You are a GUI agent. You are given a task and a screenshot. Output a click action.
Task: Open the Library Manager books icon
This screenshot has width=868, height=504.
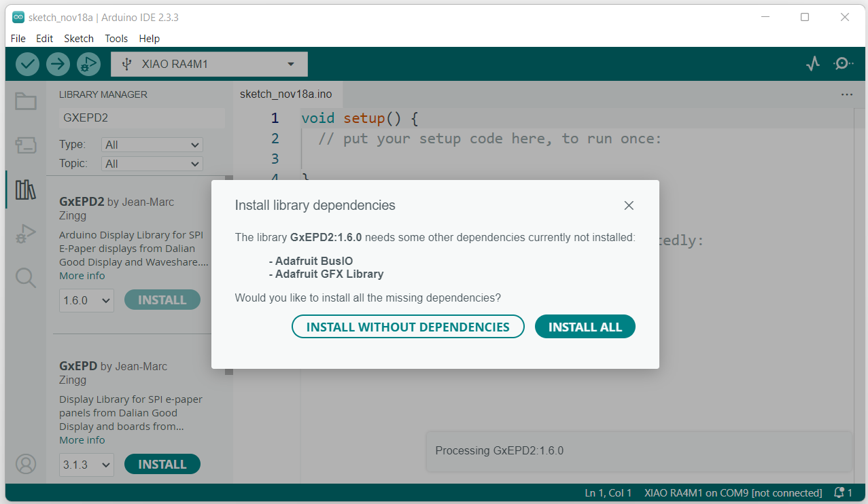26,190
